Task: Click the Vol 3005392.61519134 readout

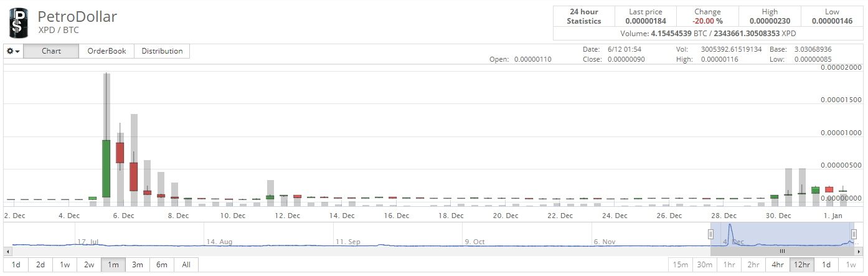Action: click(x=719, y=49)
